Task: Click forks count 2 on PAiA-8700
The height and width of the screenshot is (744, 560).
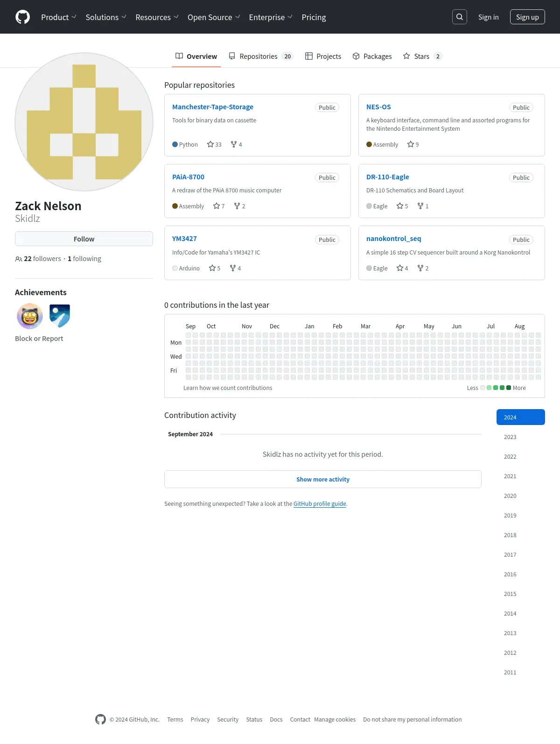Action: click(239, 206)
